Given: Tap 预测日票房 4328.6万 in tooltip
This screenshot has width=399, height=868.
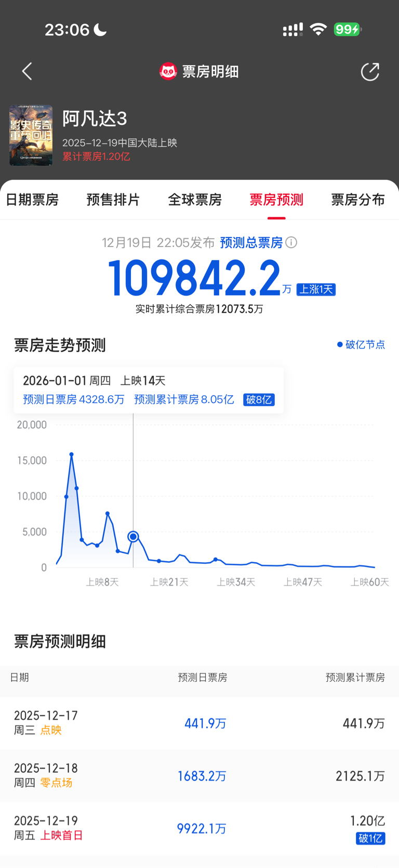Looking at the screenshot, I should (74, 399).
